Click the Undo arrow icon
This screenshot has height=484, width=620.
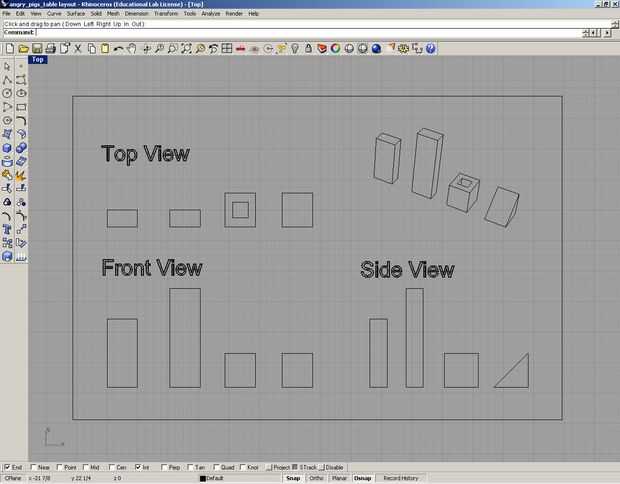coord(118,49)
